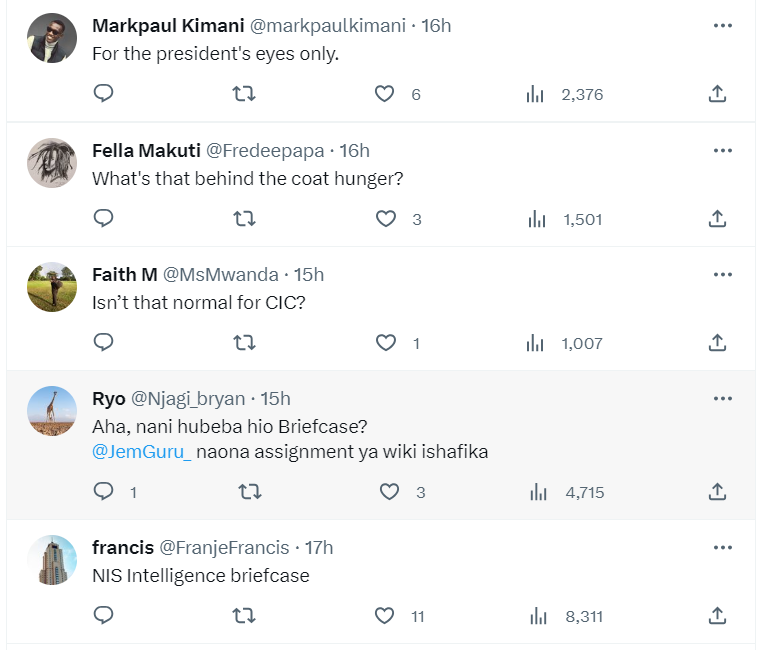Reply to Ryo's briefcase tweet
This screenshot has height=650, width=763.
pyautogui.click(x=104, y=492)
